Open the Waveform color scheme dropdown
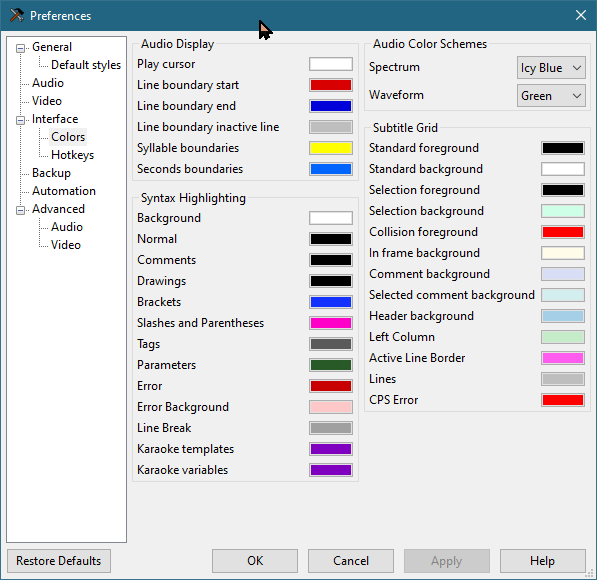The height and width of the screenshot is (580, 597). [551, 96]
